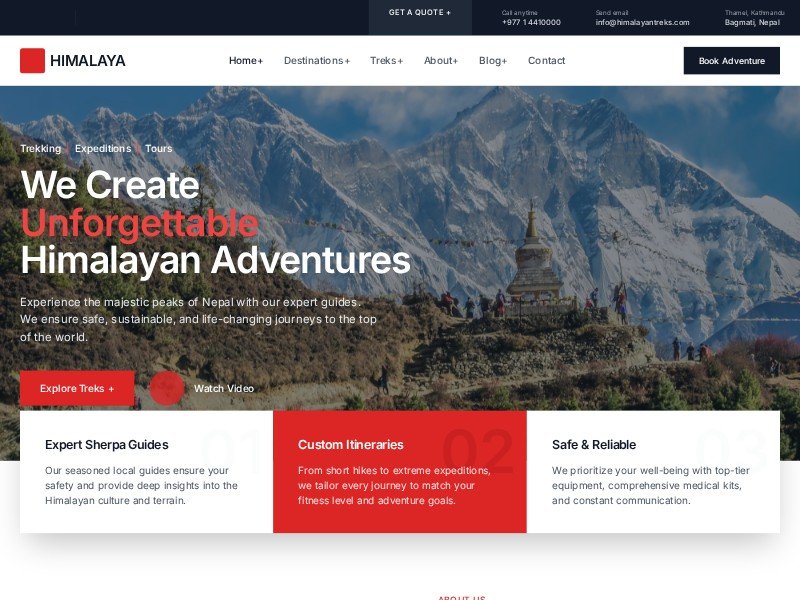This screenshot has width=800, height=600.
Task: Expand the Home+ menu
Action: pyautogui.click(x=246, y=61)
